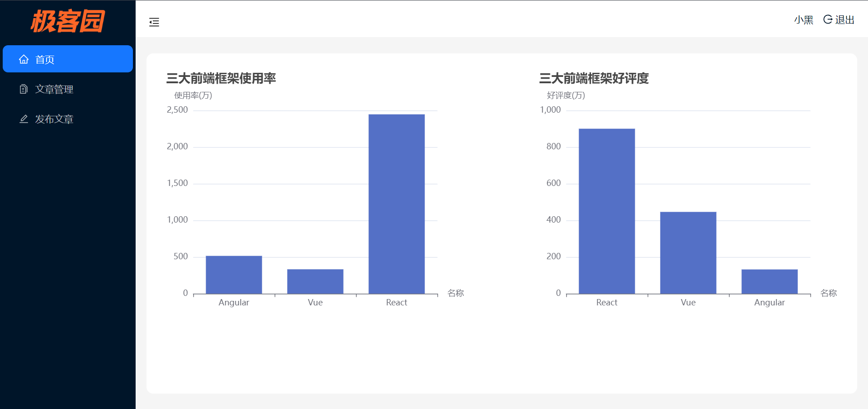Image resolution: width=868 pixels, height=409 pixels.
Task: Click the username 小黑
Action: click(803, 20)
